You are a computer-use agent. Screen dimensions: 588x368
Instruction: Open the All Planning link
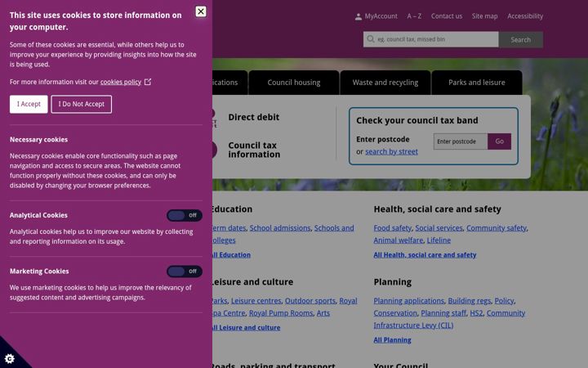(x=392, y=340)
